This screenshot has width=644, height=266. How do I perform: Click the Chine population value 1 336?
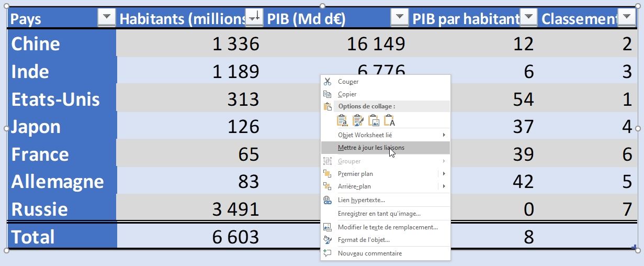(236, 44)
